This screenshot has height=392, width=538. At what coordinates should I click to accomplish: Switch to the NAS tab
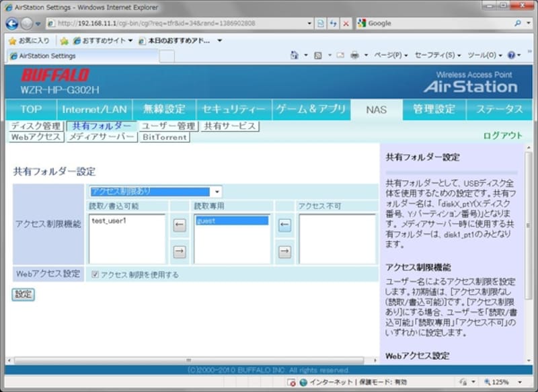click(x=377, y=109)
